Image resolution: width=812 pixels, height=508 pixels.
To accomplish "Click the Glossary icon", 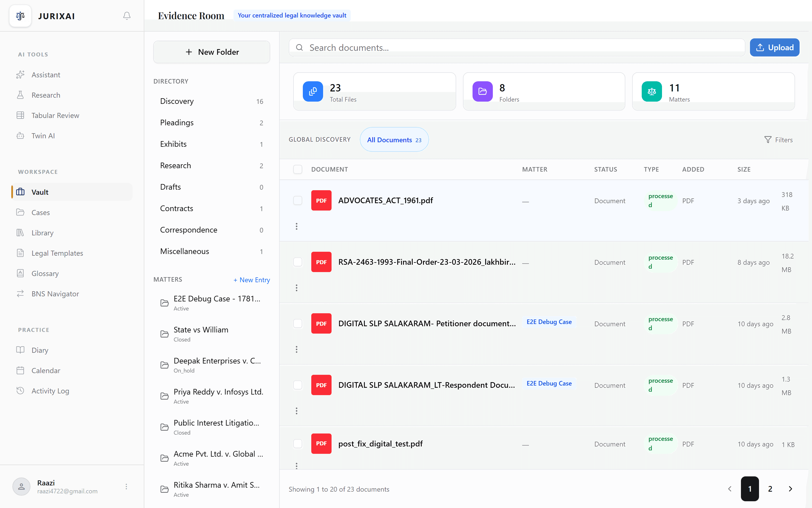I will coord(21,273).
